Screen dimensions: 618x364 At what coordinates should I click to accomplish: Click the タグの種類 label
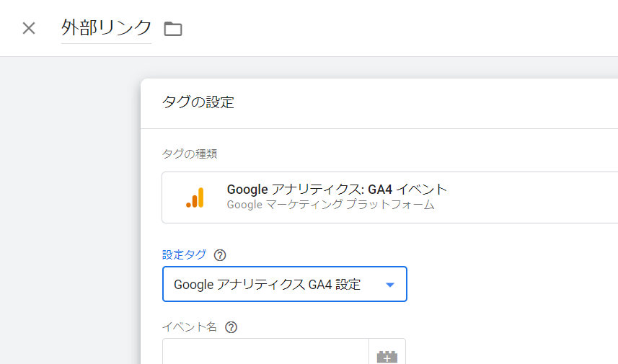tap(190, 154)
